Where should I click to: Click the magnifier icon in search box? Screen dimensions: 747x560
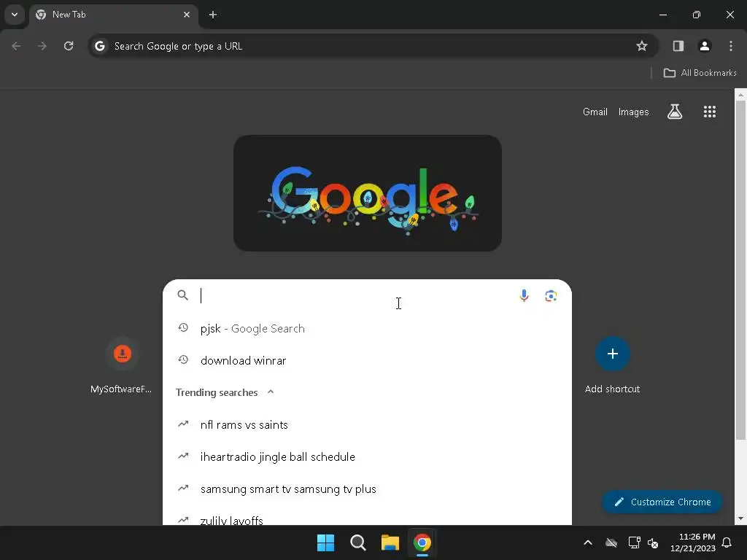[183, 295]
